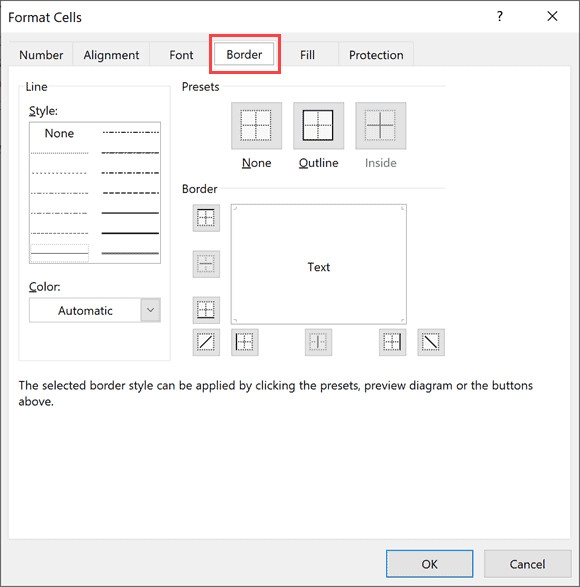Screen dimensions: 580x587
Task: Choose the thin solid line style with selection box
Action: coord(60,253)
